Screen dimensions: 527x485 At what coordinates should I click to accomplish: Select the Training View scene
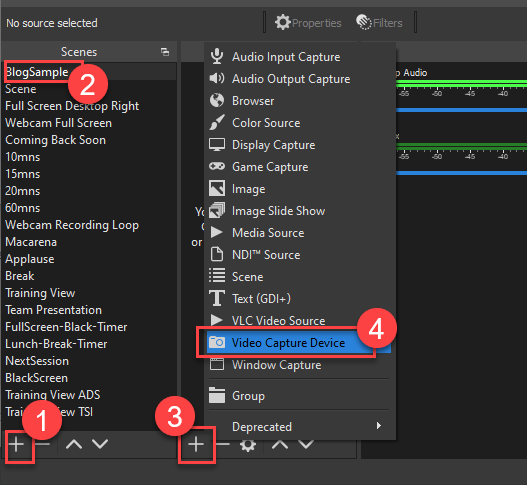click(x=89, y=293)
